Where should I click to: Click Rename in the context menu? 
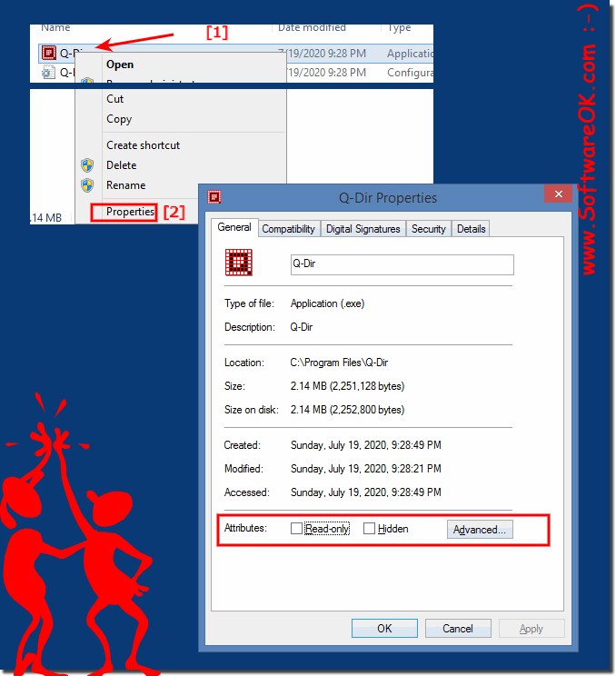pyautogui.click(x=126, y=185)
